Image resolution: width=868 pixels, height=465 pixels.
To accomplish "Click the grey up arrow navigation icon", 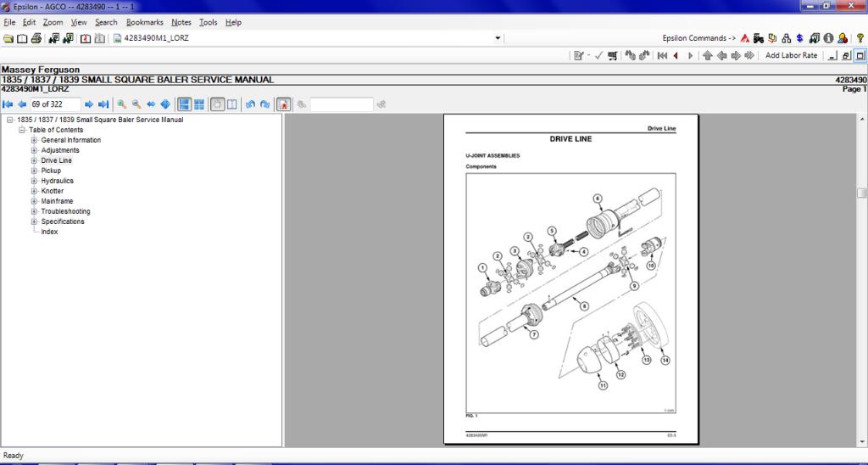I will [x=708, y=55].
